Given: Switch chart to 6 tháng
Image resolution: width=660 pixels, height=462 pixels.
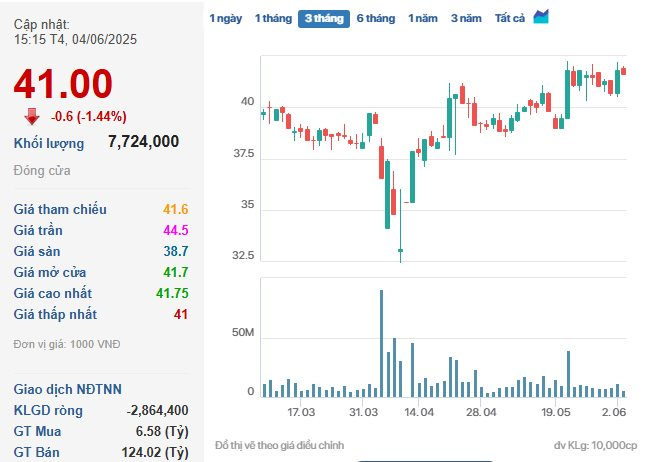Looking at the screenshot, I should 376,18.
